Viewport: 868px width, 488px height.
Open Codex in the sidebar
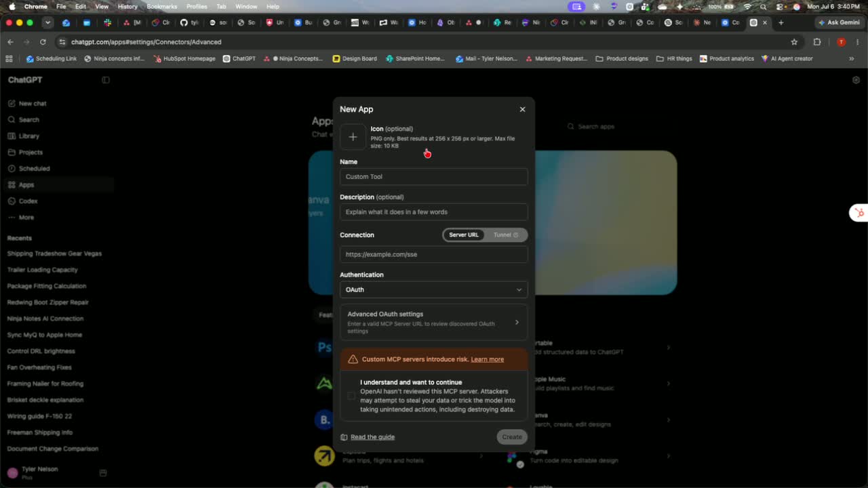point(28,201)
